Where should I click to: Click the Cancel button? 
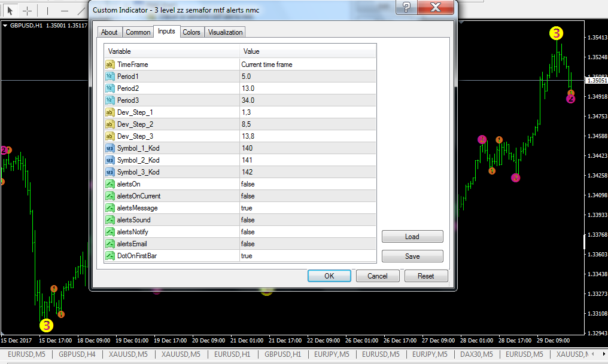point(377,276)
